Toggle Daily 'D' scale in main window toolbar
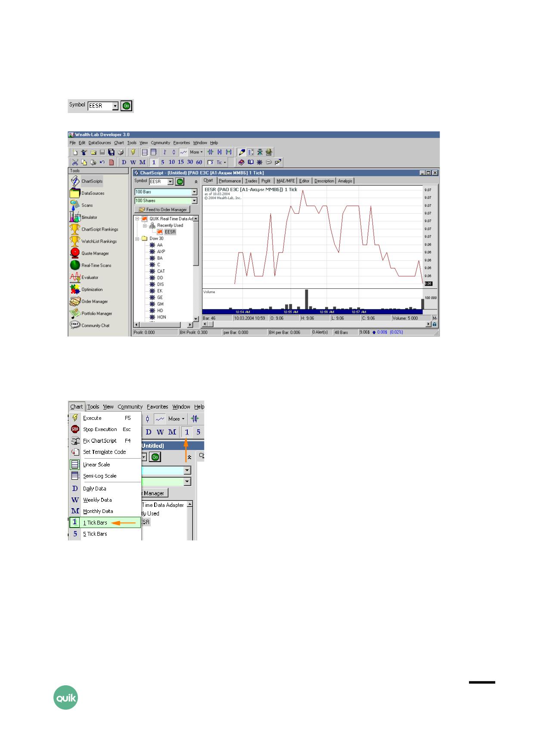The height and width of the screenshot is (756, 534). pos(124,162)
